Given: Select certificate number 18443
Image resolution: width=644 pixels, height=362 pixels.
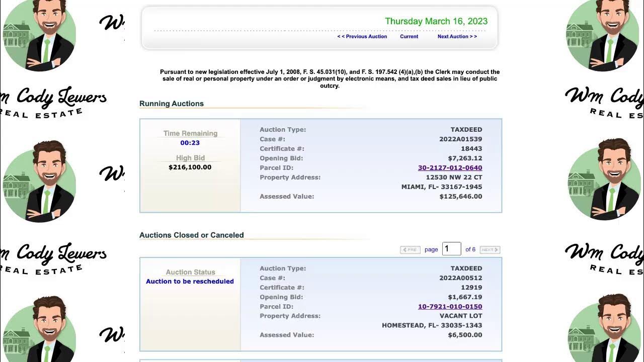Looking at the screenshot, I should [x=471, y=149].
